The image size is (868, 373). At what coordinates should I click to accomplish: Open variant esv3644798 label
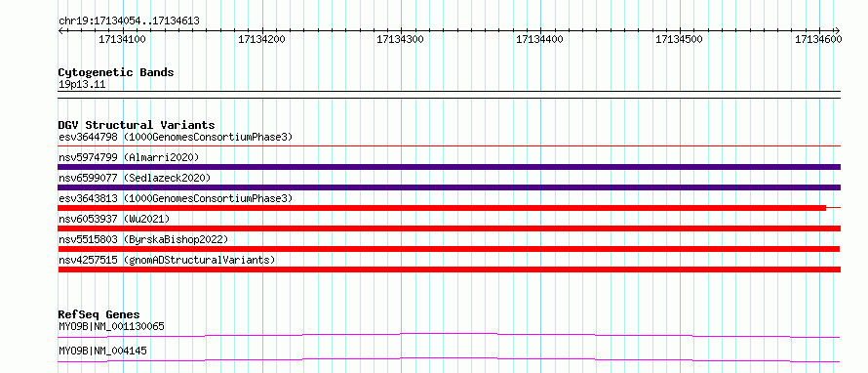point(176,137)
